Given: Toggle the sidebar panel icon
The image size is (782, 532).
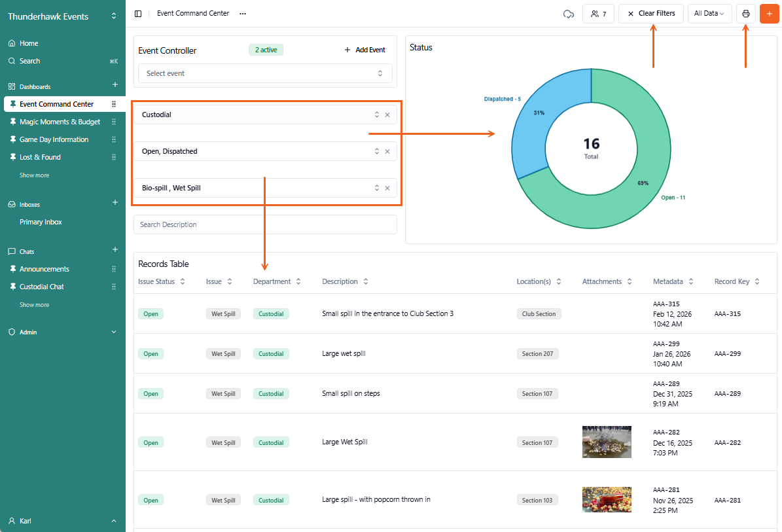Looking at the screenshot, I should pos(138,14).
